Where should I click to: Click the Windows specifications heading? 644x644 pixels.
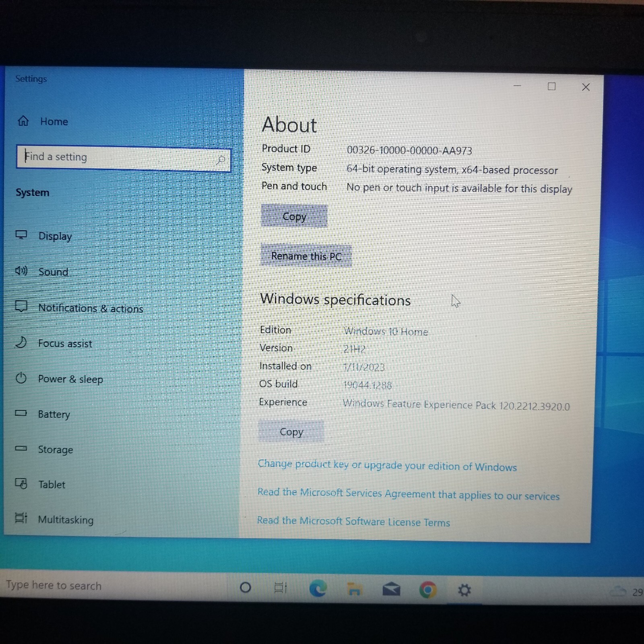point(335,300)
